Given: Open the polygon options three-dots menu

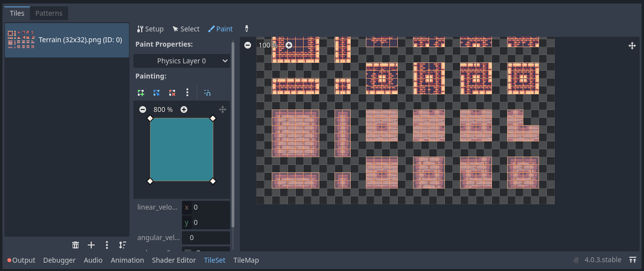Looking at the screenshot, I should [187, 92].
